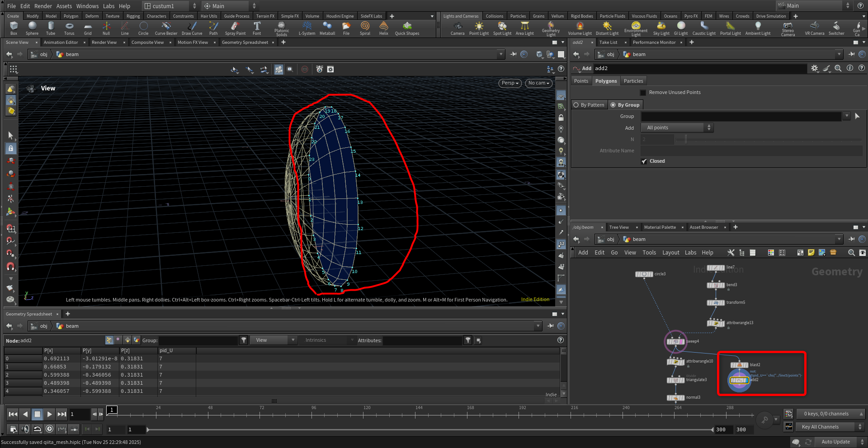Image resolution: width=868 pixels, height=448 pixels.
Task: Open the Persp viewport dropdown
Action: (x=510, y=83)
